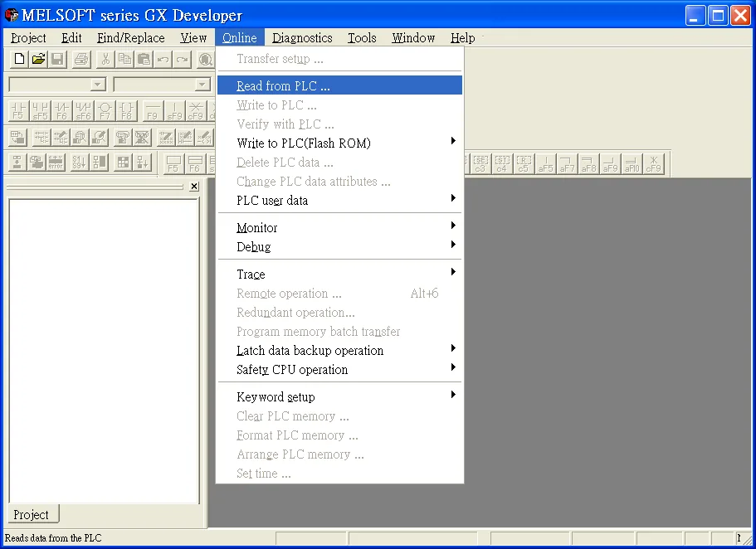Open the Find/Replace menu
The width and height of the screenshot is (756, 549).
click(x=130, y=37)
